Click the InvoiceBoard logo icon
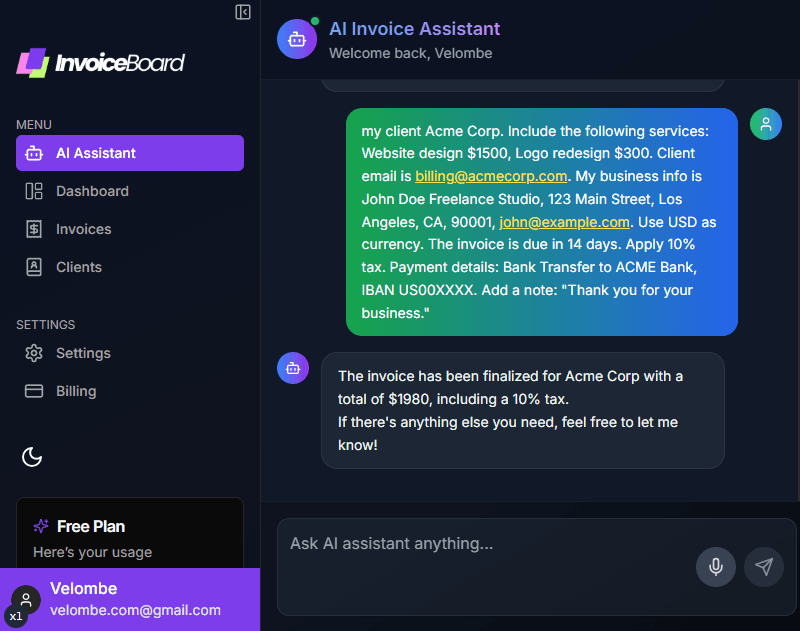 pyautogui.click(x=33, y=63)
